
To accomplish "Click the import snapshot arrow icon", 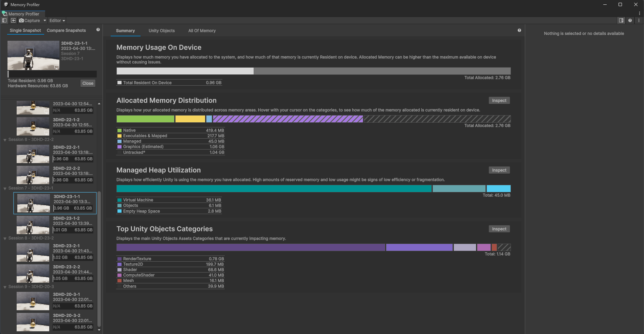I will point(13,20).
